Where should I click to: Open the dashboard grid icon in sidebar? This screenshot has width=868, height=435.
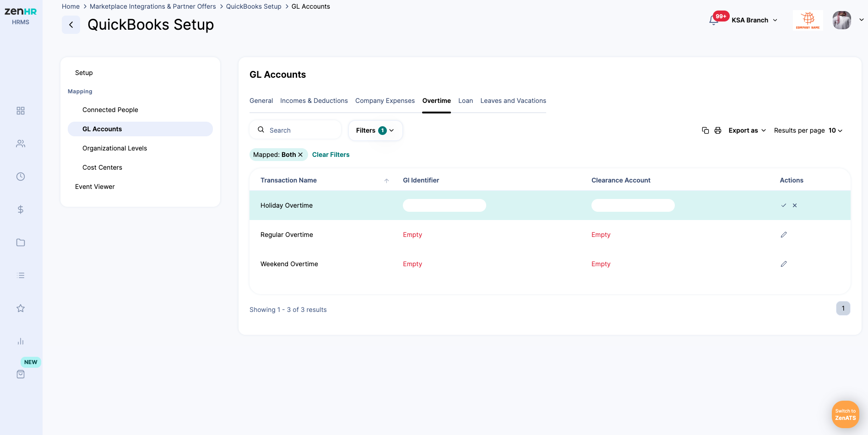point(21,111)
